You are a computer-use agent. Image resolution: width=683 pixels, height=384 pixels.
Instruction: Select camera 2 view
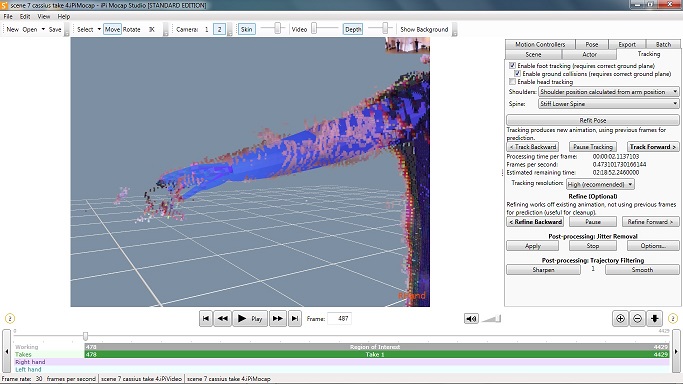tap(220, 29)
